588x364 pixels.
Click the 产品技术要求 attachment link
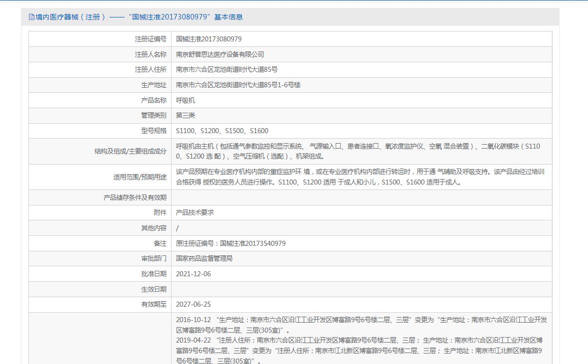(x=195, y=212)
